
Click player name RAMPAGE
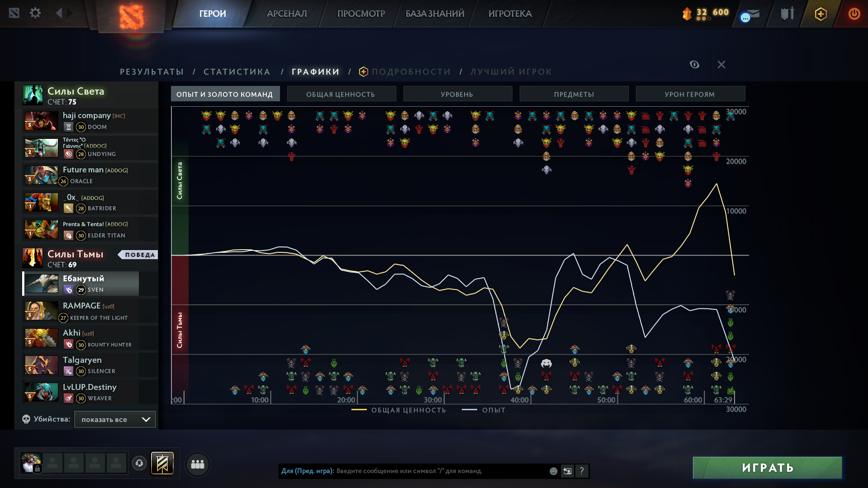(x=82, y=306)
